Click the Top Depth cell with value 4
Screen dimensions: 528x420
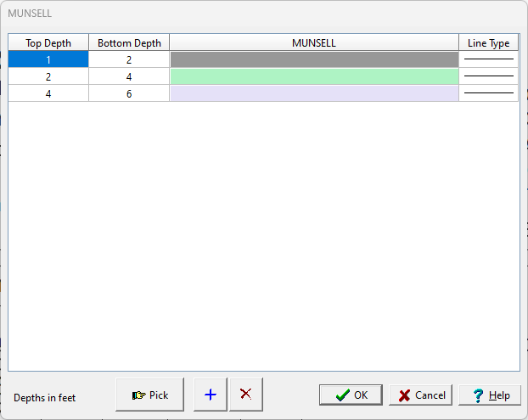48,93
